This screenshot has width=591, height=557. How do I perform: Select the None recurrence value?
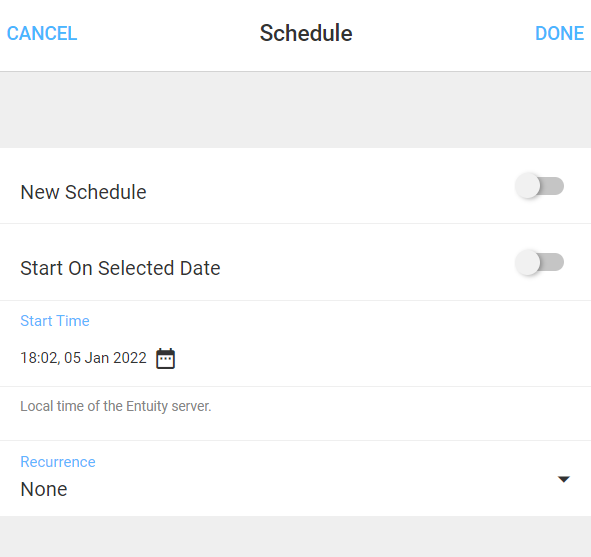(x=44, y=489)
